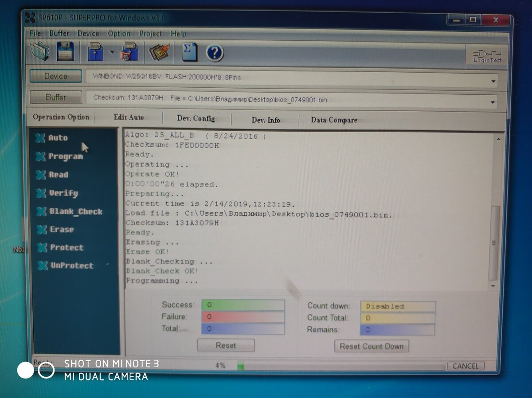Expand the buffer file checksum dropdown
532x398 pixels.
[x=493, y=103]
